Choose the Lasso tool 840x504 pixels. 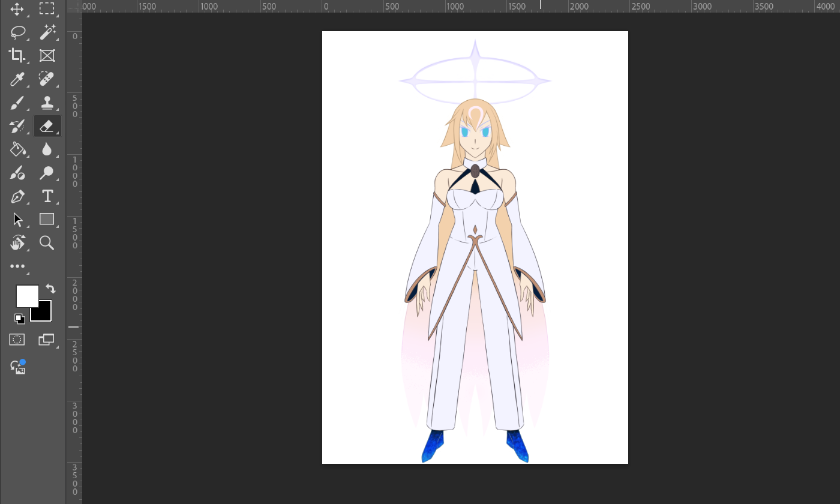click(17, 32)
